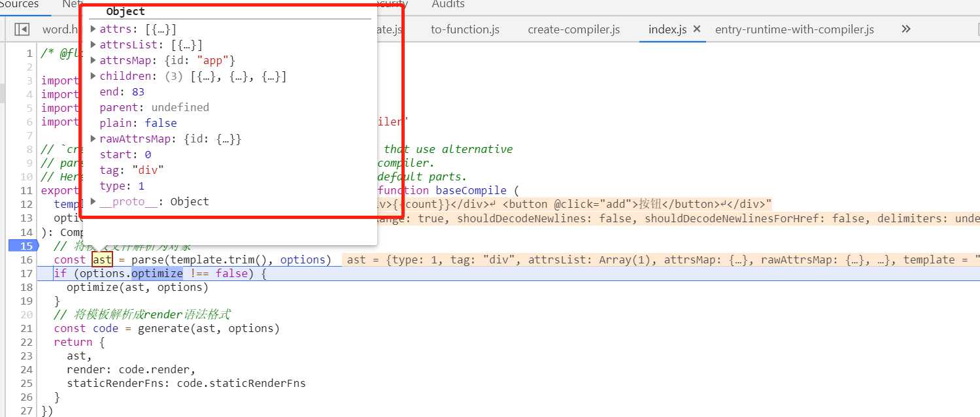
Task: Click the 'start: 0' row in the popup
Action: (125, 154)
